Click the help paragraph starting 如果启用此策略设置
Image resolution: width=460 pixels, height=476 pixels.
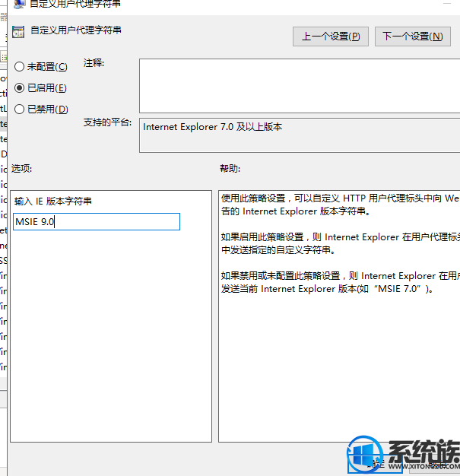click(340, 243)
